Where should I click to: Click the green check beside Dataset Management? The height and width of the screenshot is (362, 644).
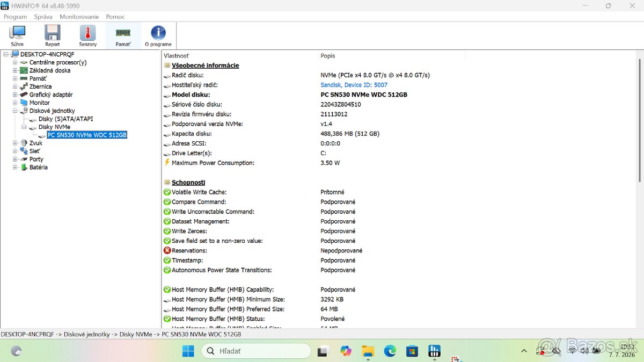point(167,221)
